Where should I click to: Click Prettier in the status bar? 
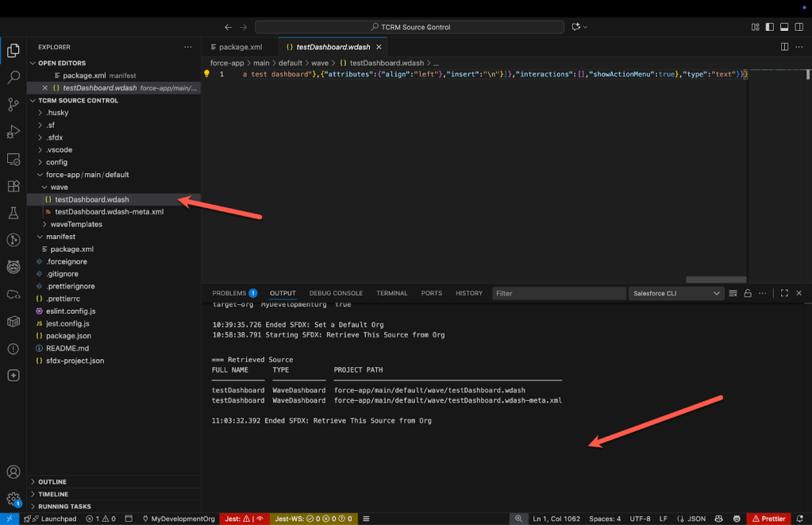click(768, 519)
